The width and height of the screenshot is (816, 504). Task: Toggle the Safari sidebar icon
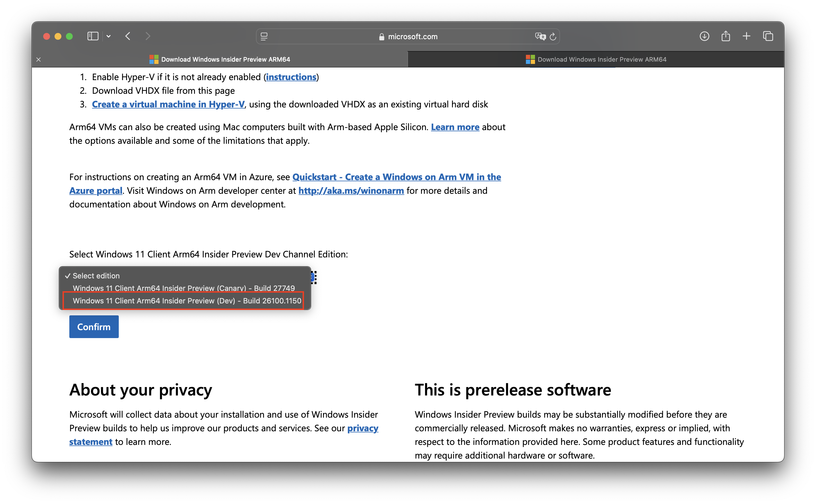point(93,36)
